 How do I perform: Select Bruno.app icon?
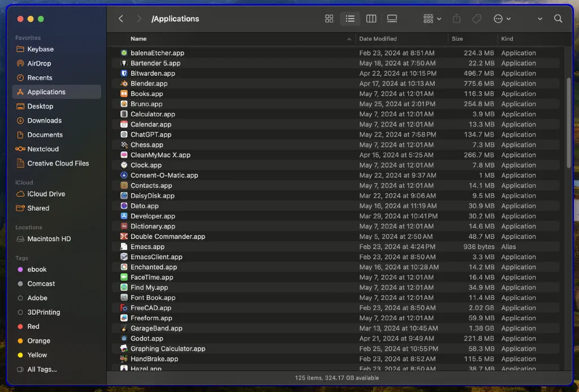point(124,104)
